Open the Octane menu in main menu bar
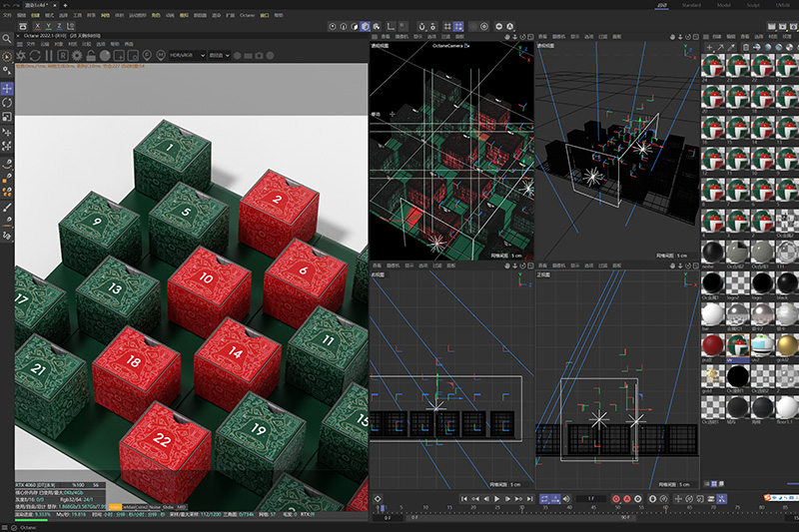This screenshot has height=532, width=799. point(247,15)
